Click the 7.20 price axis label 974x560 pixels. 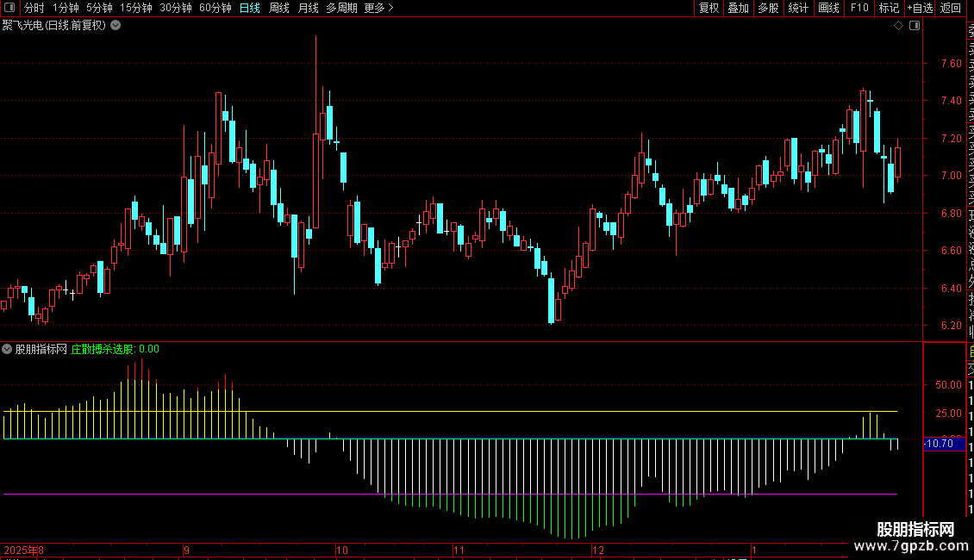click(951, 139)
